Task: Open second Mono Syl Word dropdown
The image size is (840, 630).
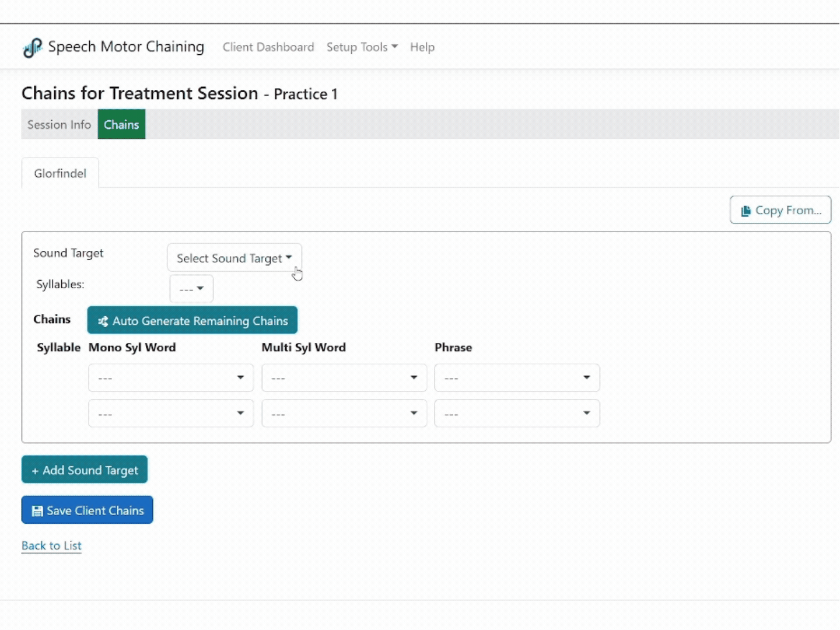Action: pos(171,414)
